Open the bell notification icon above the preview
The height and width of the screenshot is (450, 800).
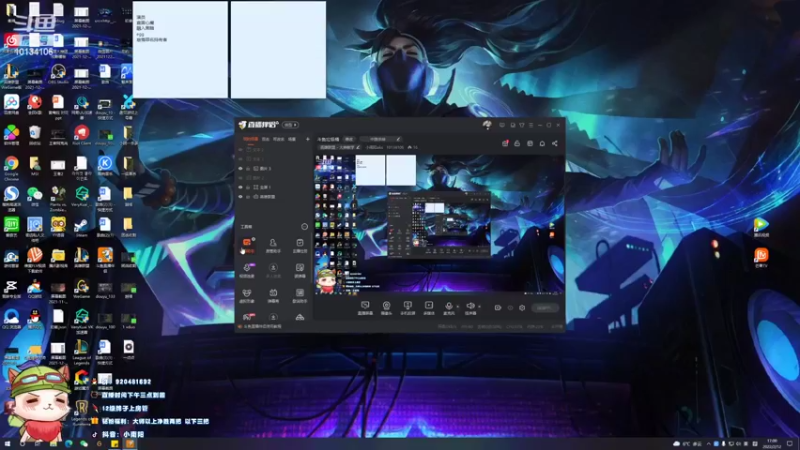click(x=542, y=143)
